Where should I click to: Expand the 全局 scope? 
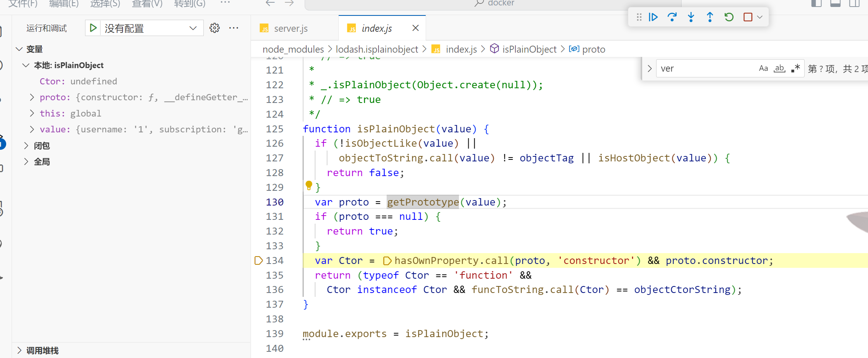click(x=26, y=162)
